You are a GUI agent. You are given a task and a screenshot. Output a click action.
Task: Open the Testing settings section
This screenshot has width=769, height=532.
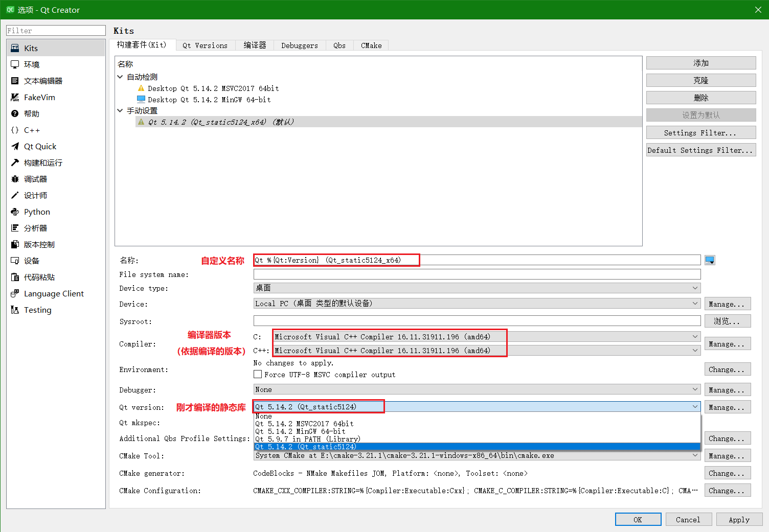click(x=37, y=310)
